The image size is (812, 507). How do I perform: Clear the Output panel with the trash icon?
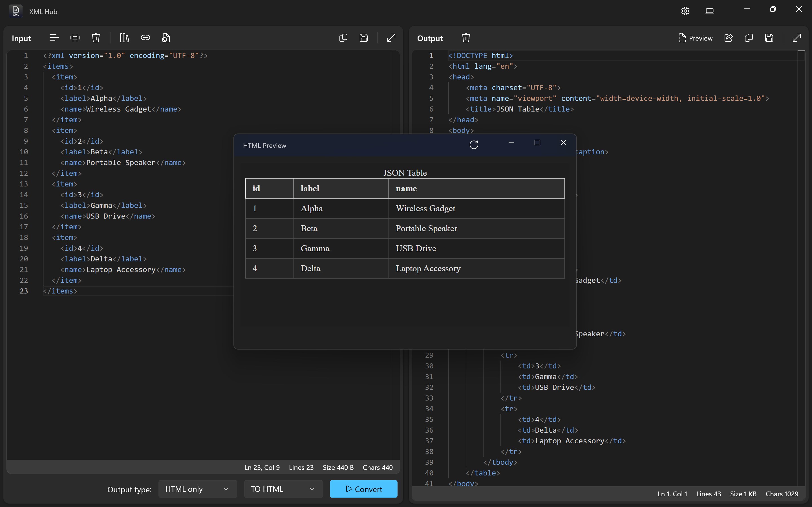(466, 37)
